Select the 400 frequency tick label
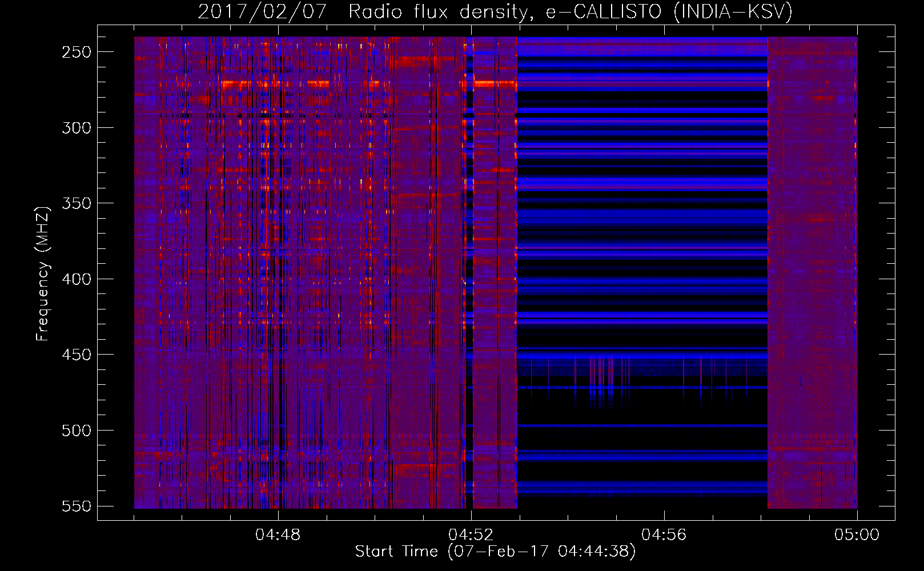The image size is (924, 571). point(77,279)
